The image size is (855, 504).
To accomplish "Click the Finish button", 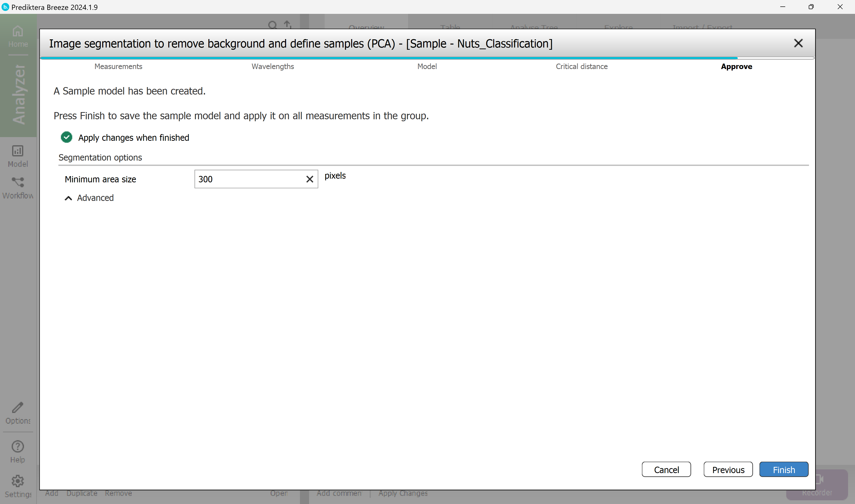I will pyautogui.click(x=783, y=469).
